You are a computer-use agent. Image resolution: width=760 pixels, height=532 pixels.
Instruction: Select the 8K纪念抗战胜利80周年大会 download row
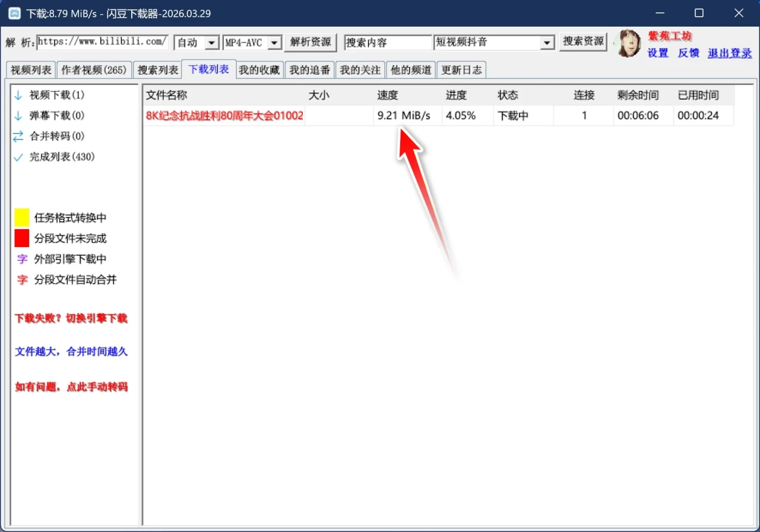pyautogui.click(x=439, y=116)
